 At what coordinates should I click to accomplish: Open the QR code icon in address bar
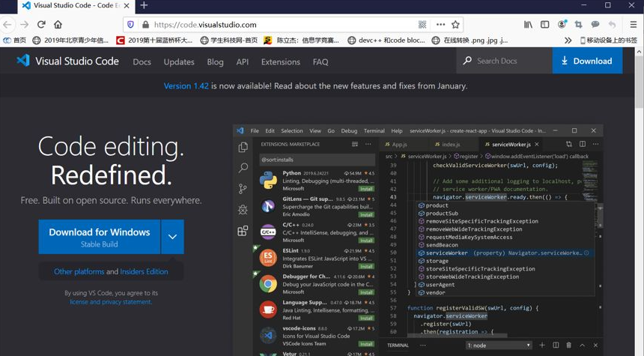point(422,25)
